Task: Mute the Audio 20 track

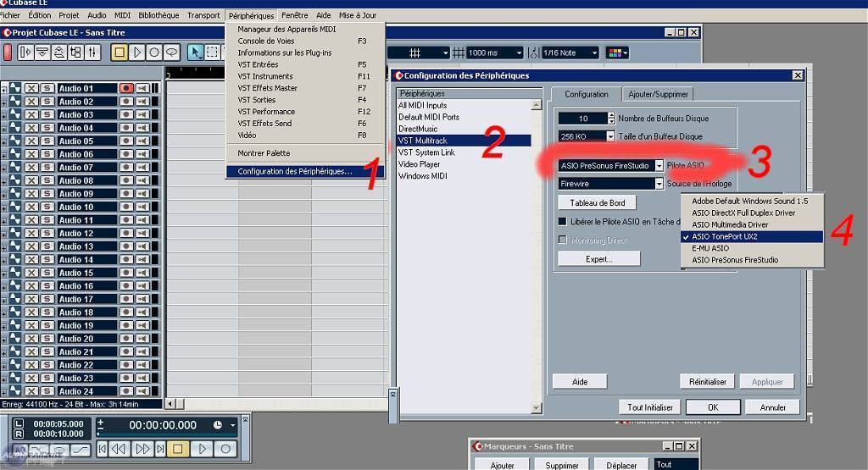Action: (x=31, y=339)
